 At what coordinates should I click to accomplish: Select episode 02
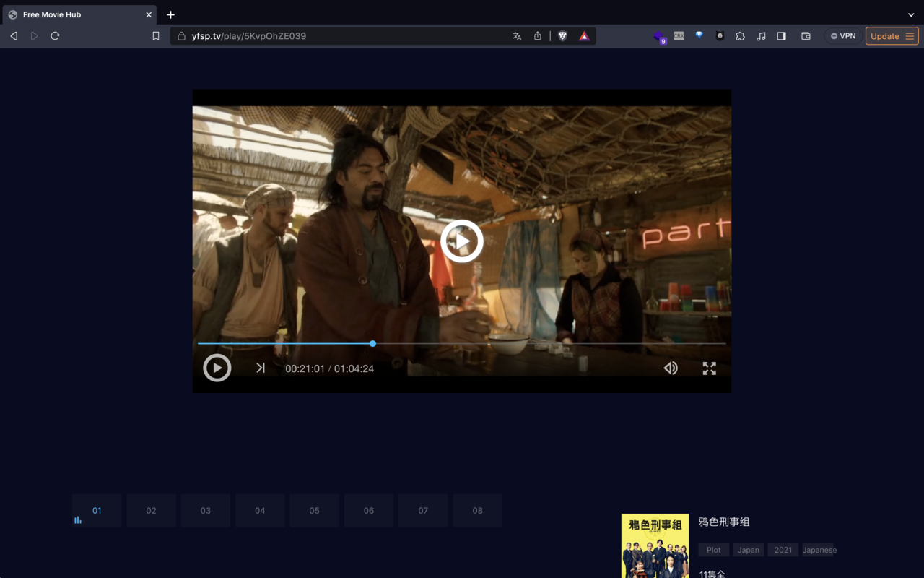coord(151,511)
